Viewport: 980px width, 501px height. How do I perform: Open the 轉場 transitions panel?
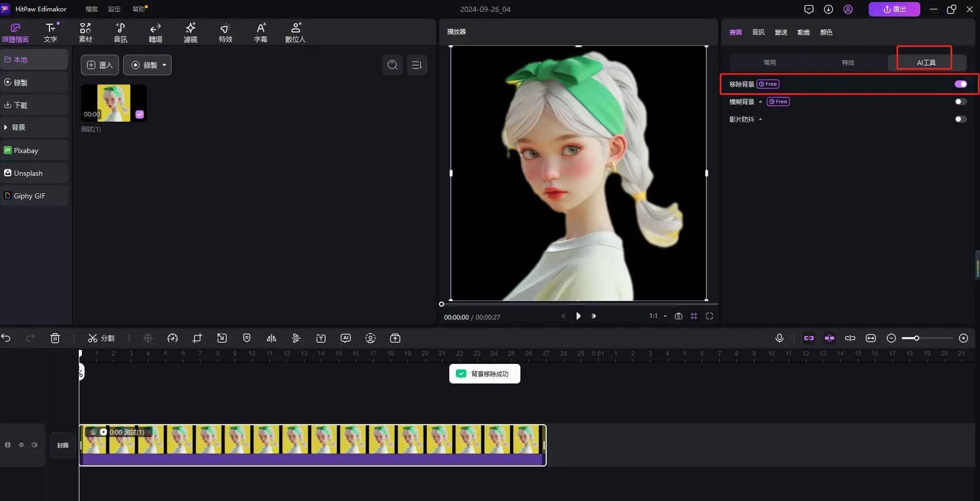[x=155, y=32]
